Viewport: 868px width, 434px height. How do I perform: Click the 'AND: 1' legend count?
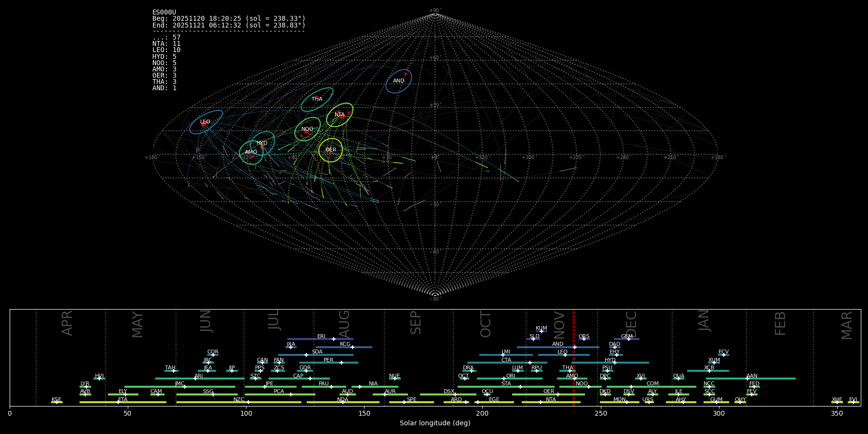164,88
